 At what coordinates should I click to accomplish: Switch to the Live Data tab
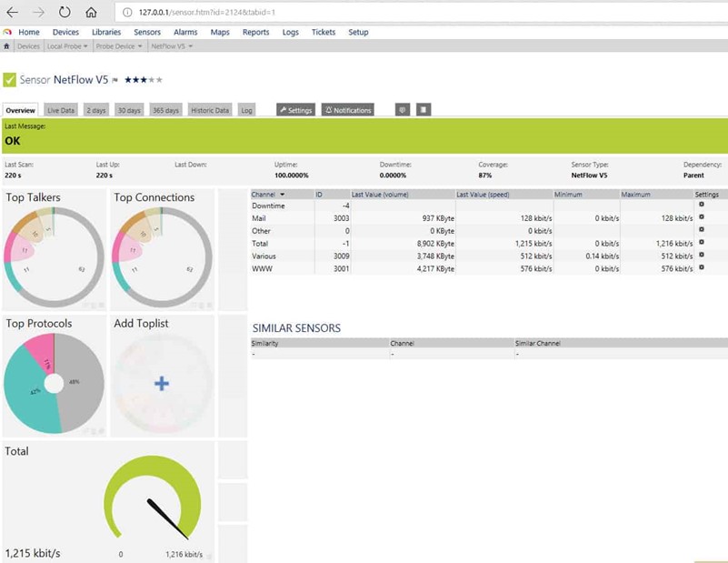click(61, 110)
